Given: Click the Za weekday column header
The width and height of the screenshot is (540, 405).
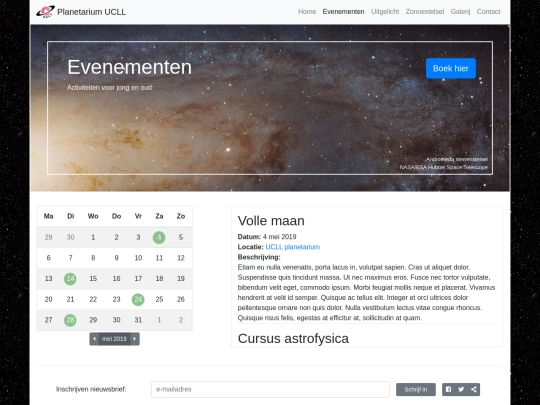Looking at the screenshot, I should coord(159,216).
